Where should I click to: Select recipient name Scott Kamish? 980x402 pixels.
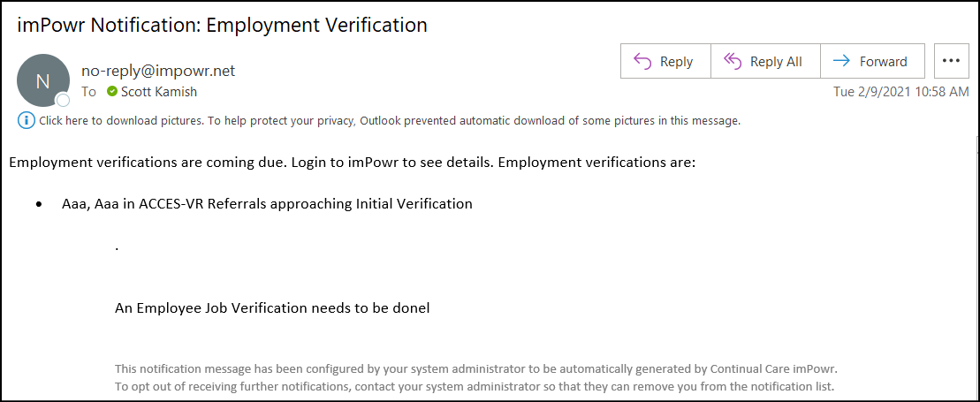(159, 92)
